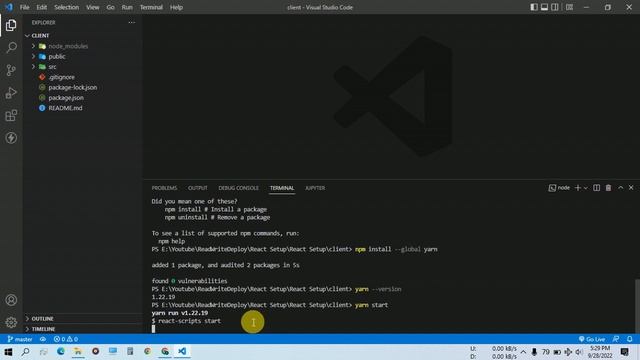Open the Search view icon
The image size is (640, 360).
(x=11, y=48)
